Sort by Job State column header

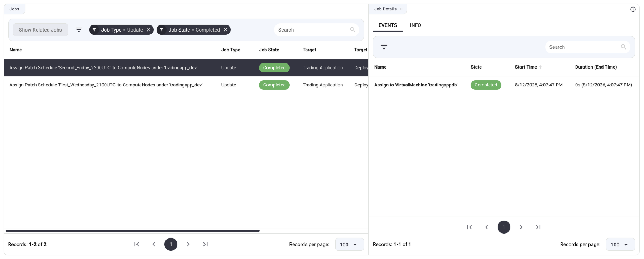269,50
